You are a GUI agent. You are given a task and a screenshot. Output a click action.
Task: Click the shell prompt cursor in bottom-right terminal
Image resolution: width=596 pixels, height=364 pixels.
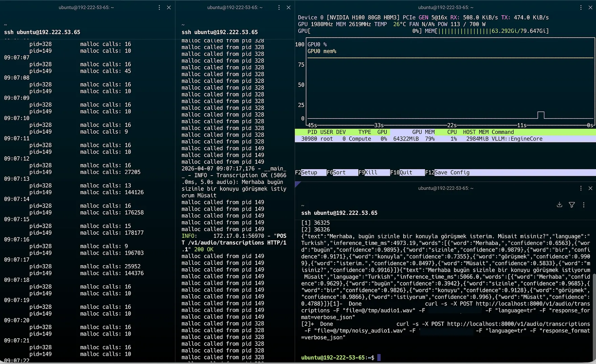[379, 357]
